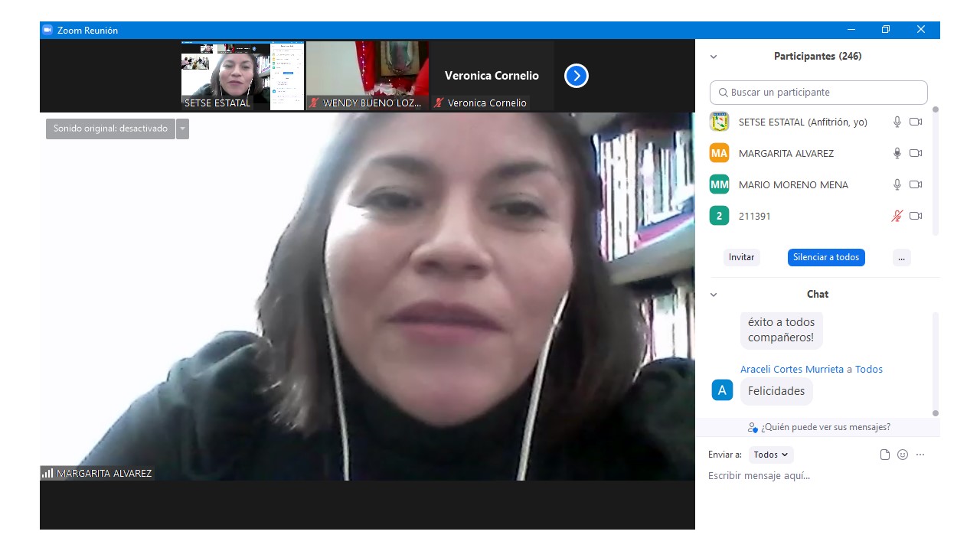Click the person-lock icon beside message visibility
The image size is (980, 551).
(x=753, y=428)
